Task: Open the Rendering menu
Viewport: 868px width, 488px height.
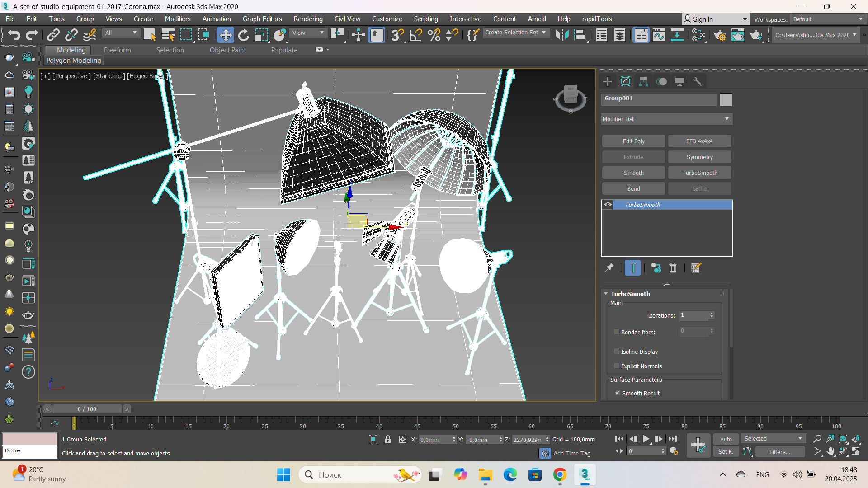Action: [x=308, y=19]
